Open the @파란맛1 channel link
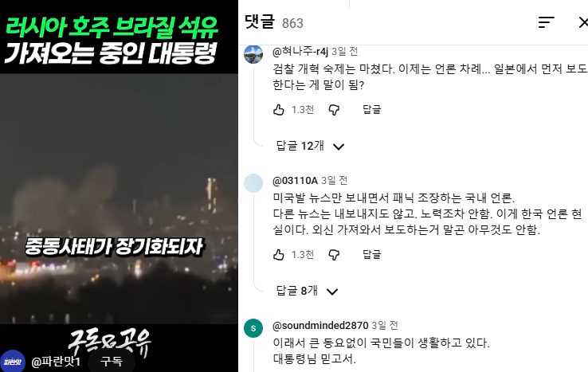Image resolution: width=588 pixels, height=372 pixels. (x=56, y=362)
